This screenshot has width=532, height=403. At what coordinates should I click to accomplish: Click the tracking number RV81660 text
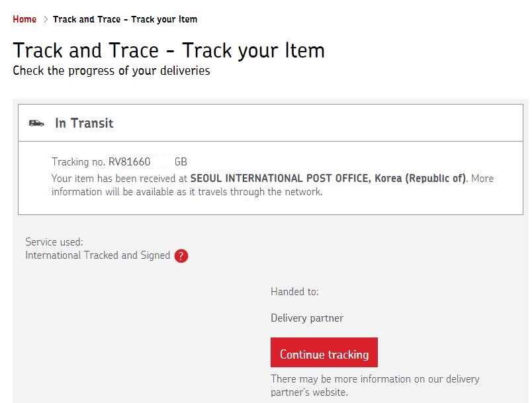[x=130, y=162]
